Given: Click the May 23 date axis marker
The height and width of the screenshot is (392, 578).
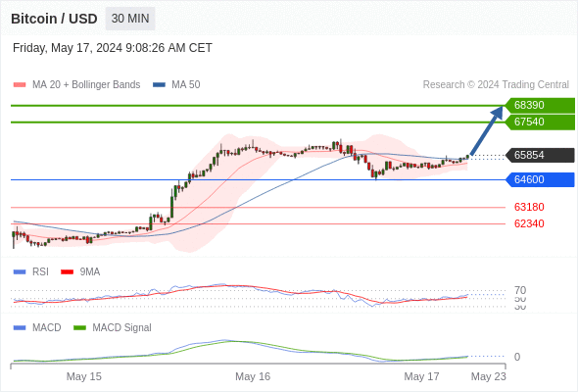Looking at the screenshot, I should pos(489,376).
